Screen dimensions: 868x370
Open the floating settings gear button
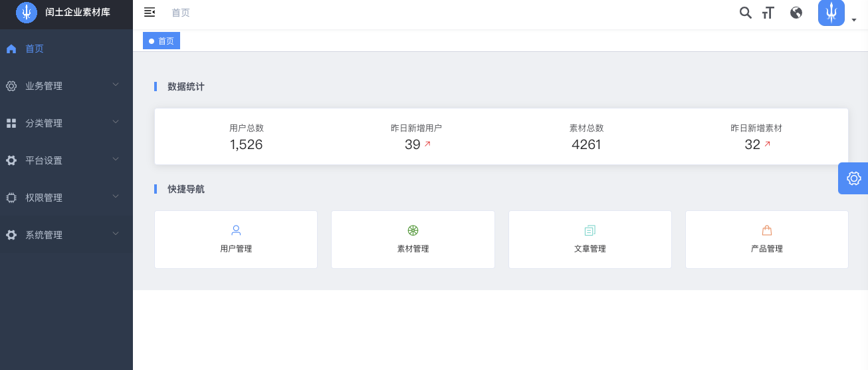(x=853, y=178)
